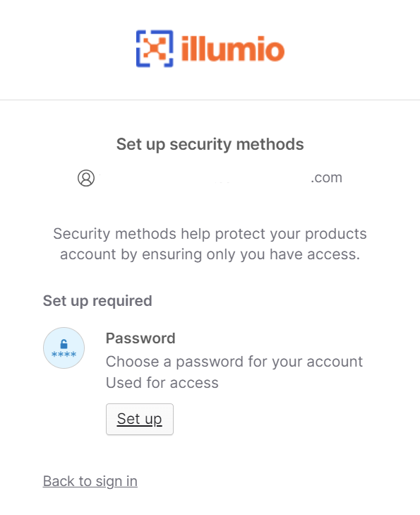Click the .com email suffix text
This screenshot has width=420, height=515.
pos(327,178)
